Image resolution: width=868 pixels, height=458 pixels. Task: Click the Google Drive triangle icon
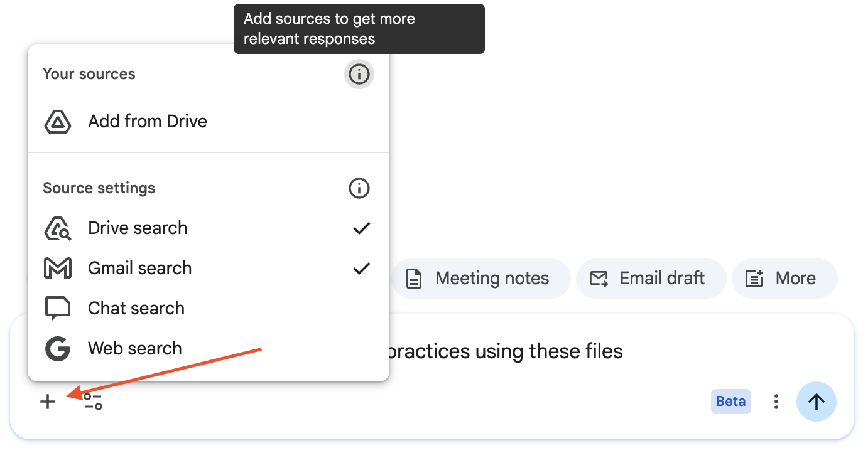[x=57, y=122]
